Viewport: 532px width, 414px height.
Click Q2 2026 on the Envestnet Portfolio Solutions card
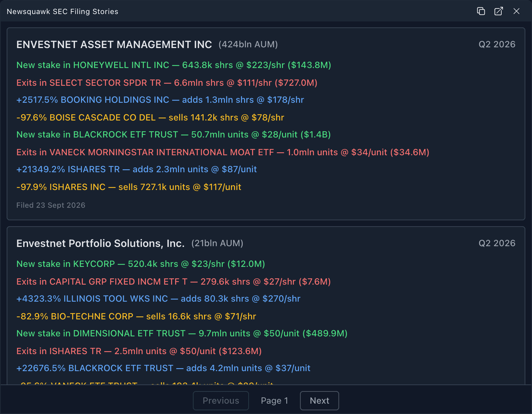click(x=497, y=243)
